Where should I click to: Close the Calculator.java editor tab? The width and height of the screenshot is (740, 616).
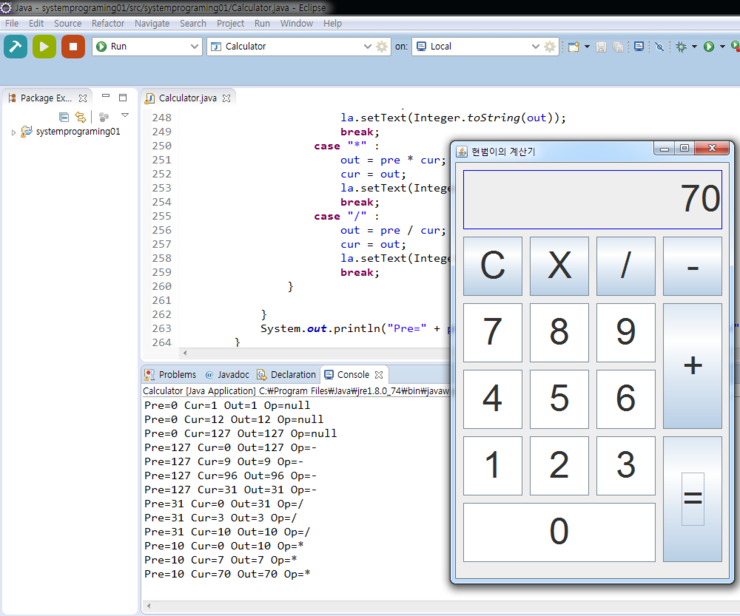[x=227, y=98]
